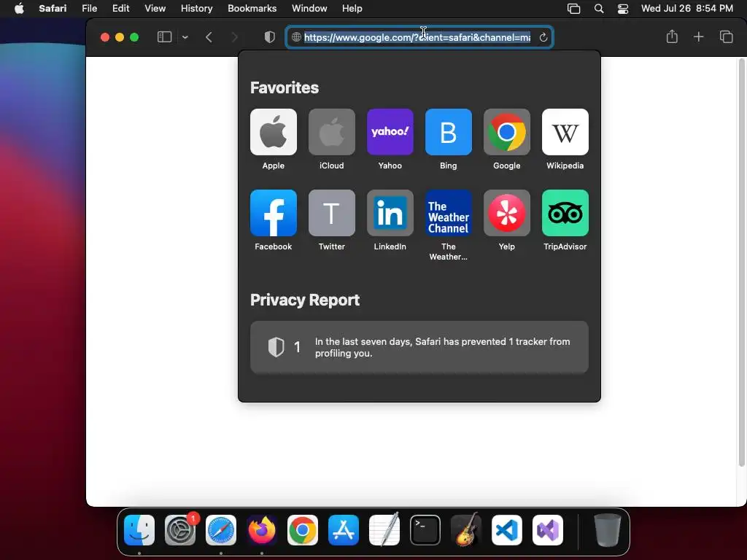Launch Visual Studio Code from the Dock
The image size is (747, 560).
pyautogui.click(x=507, y=530)
